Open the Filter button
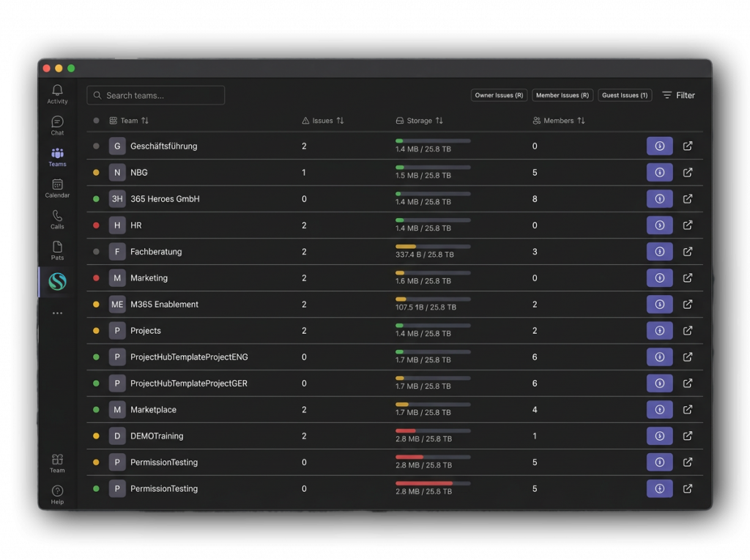Viewport: 750px width, 560px height. 678,95
